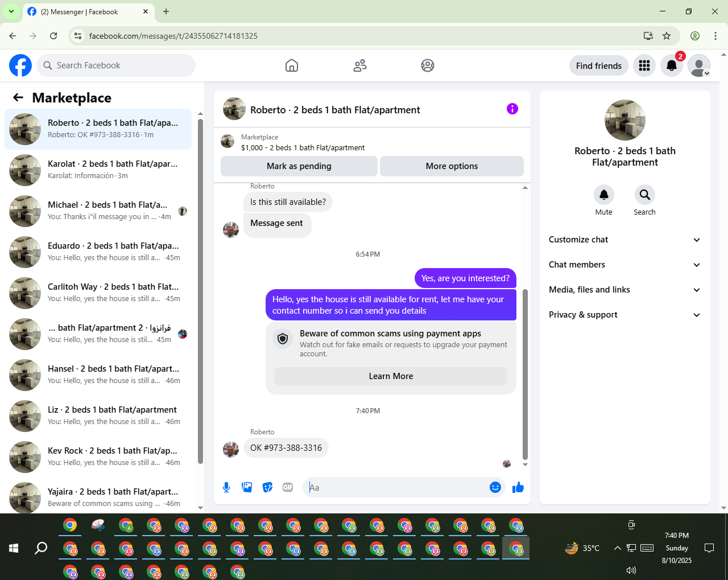
Task: Open Kev Rock conversation
Action: click(98, 457)
